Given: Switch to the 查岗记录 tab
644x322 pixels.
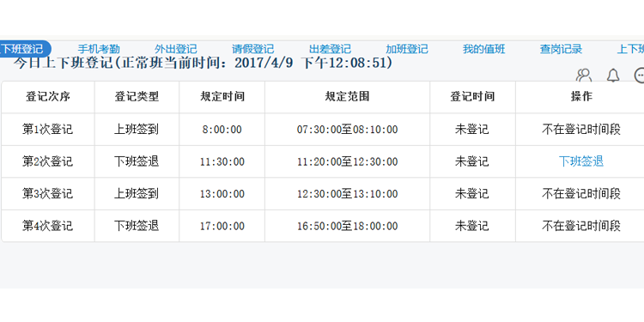Looking at the screenshot, I should coord(561,49).
